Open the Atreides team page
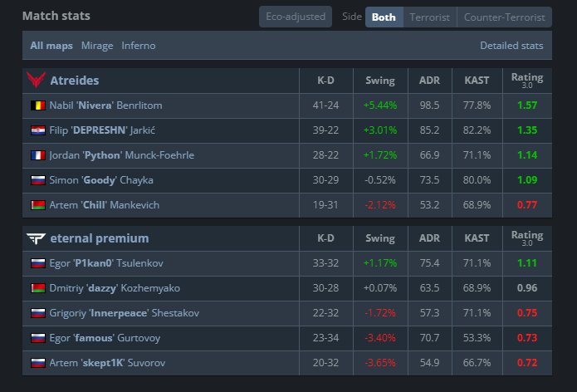 pos(75,81)
